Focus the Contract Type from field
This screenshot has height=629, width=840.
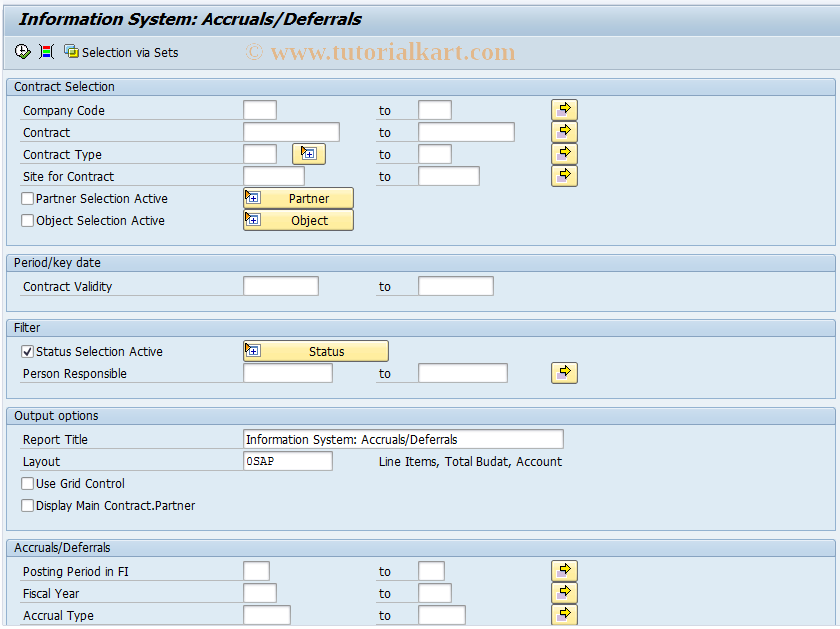(x=260, y=154)
